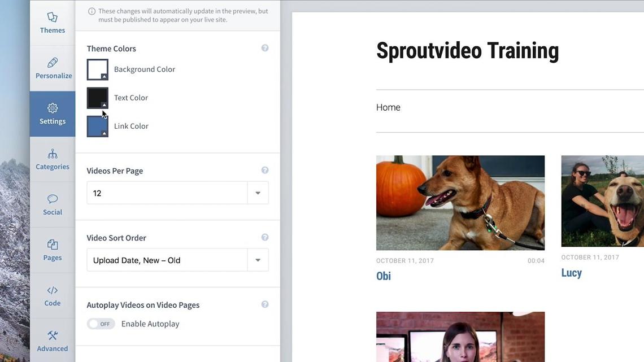Open the Theme Colors help tooltip
Viewport: 644px width, 362px height.
(x=264, y=47)
